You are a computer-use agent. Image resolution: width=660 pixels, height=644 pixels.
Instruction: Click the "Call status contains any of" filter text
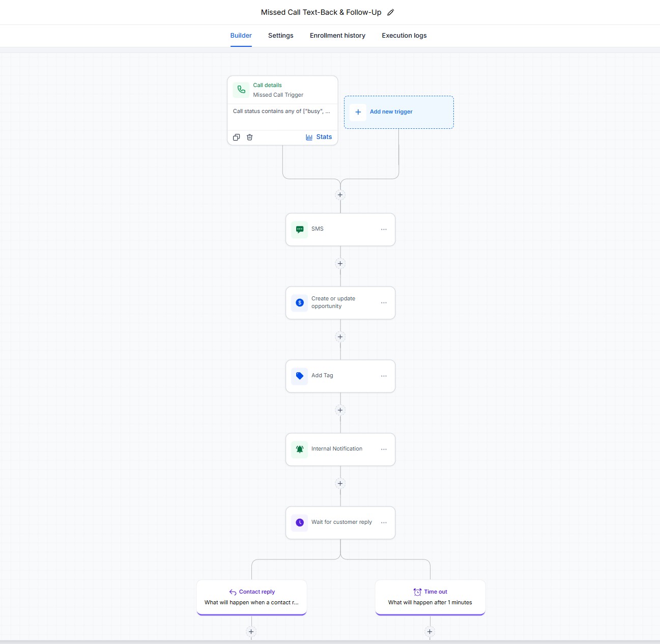tap(281, 111)
